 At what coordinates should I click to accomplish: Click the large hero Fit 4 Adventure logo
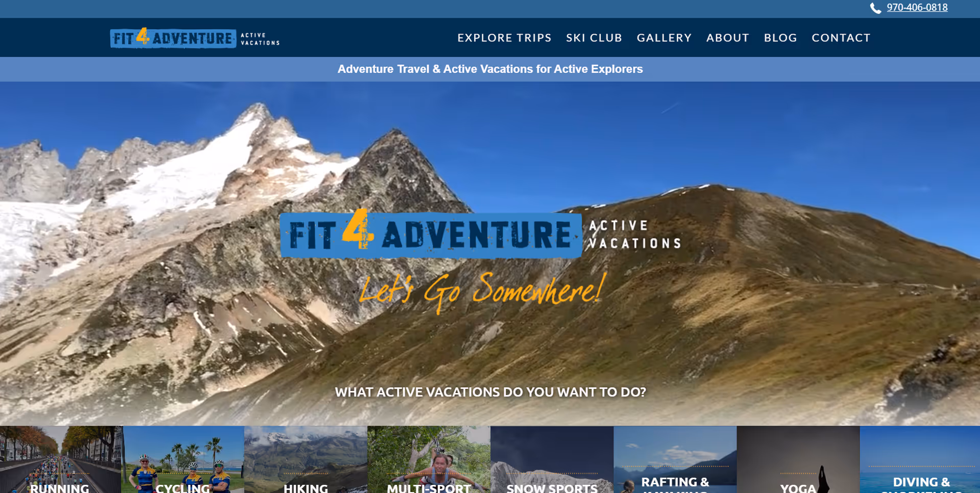tap(481, 234)
